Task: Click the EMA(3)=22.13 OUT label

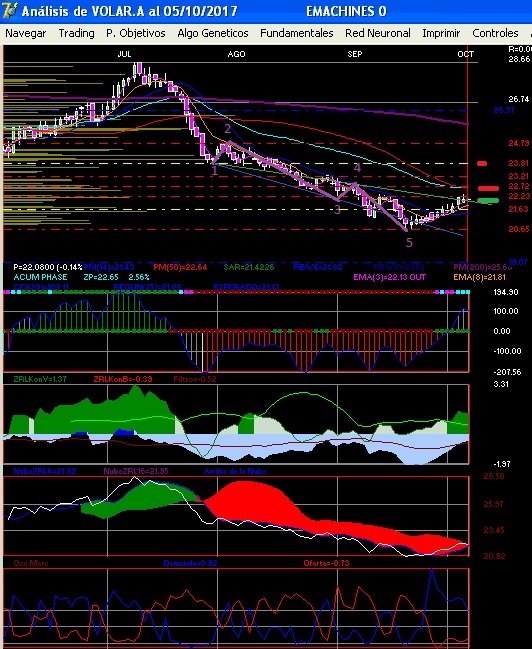Action: pos(390,277)
